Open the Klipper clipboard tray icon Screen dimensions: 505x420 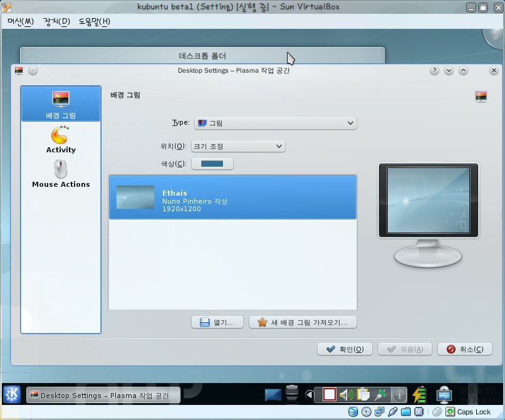pos(363,395)
